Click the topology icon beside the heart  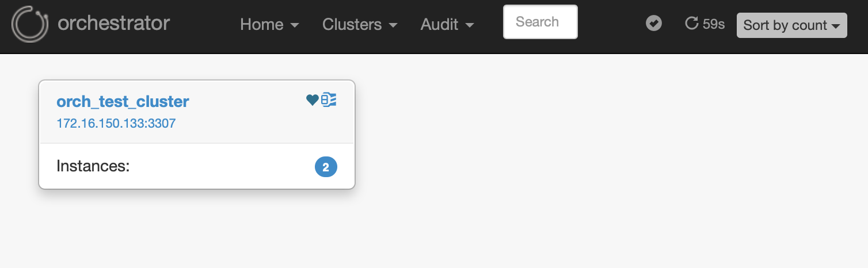coord(329,100)
